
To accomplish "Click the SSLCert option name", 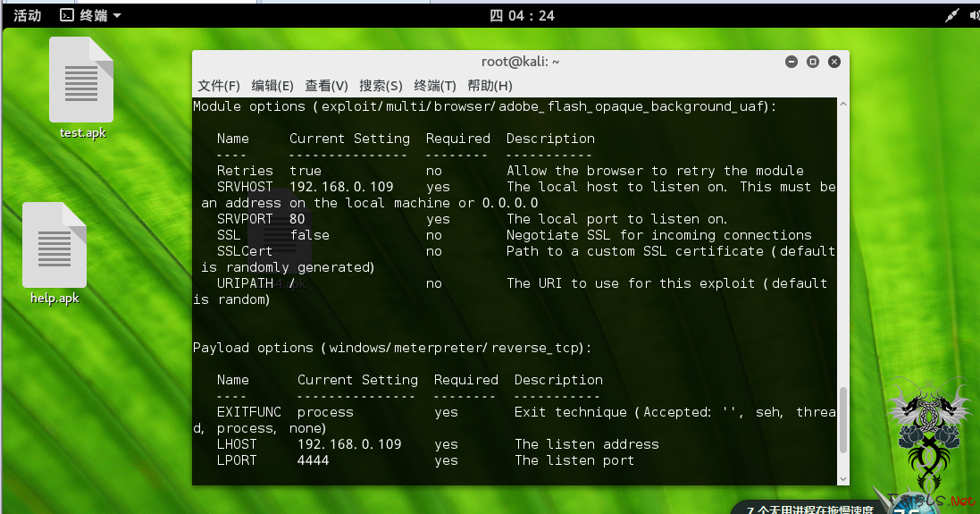I will 245,251.
